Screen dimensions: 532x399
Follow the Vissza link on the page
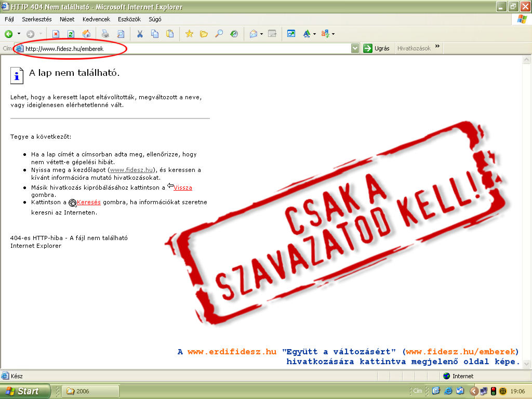coord(183,188)
